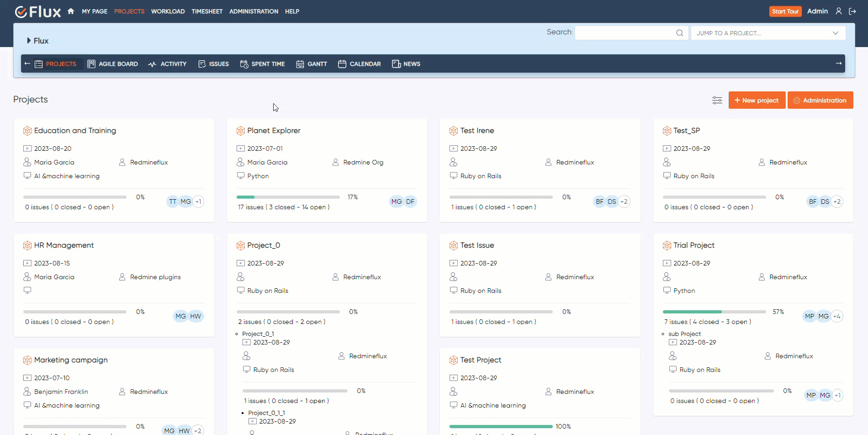Click the home icon in top navigation
Viewport: 868px width, 435px height.
click(71, 11)
